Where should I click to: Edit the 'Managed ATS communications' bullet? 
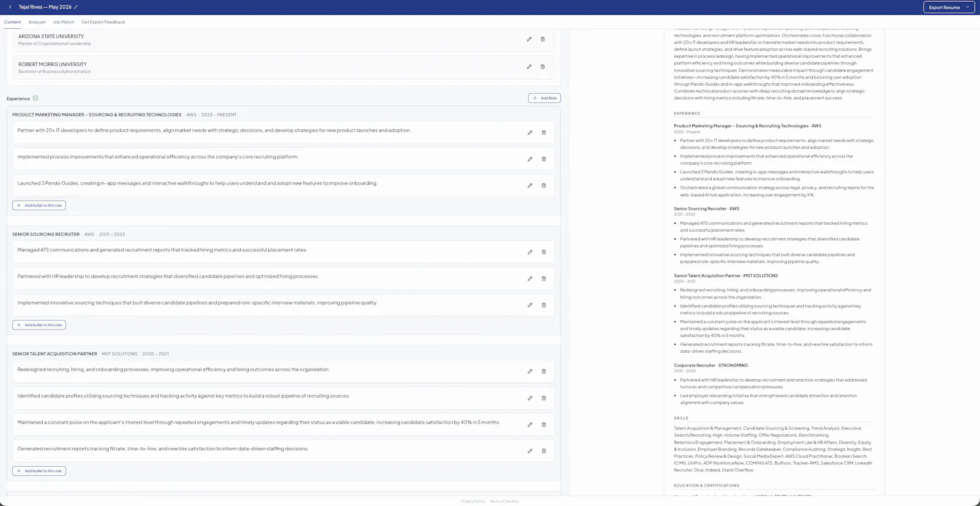pyautogui.click(x=530, y=252)
